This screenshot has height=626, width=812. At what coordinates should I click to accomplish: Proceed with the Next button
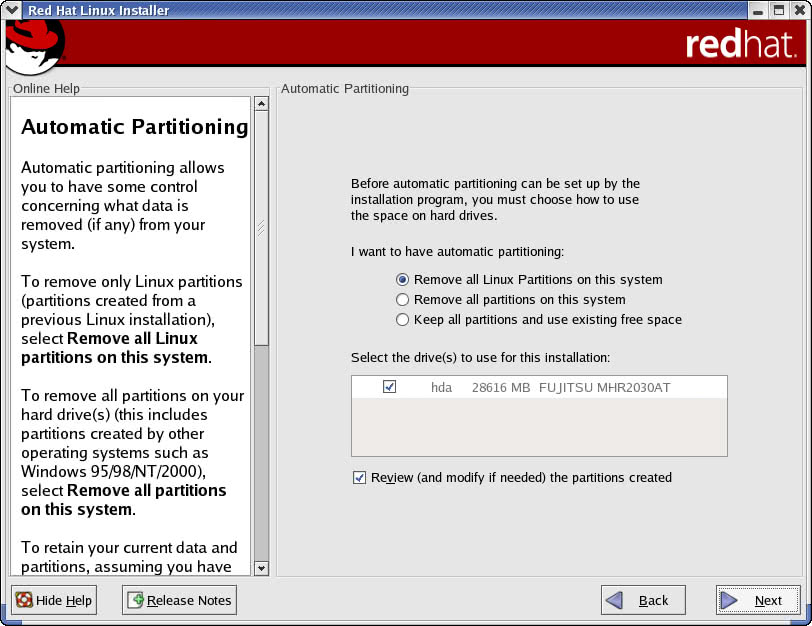[x=758, y=600]
